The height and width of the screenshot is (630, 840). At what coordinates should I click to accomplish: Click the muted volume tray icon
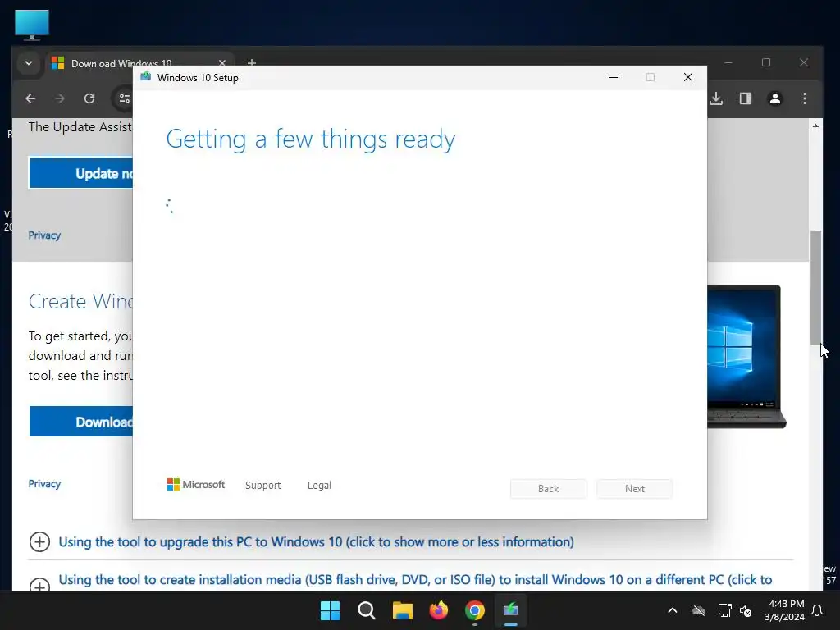pos(745,610)
